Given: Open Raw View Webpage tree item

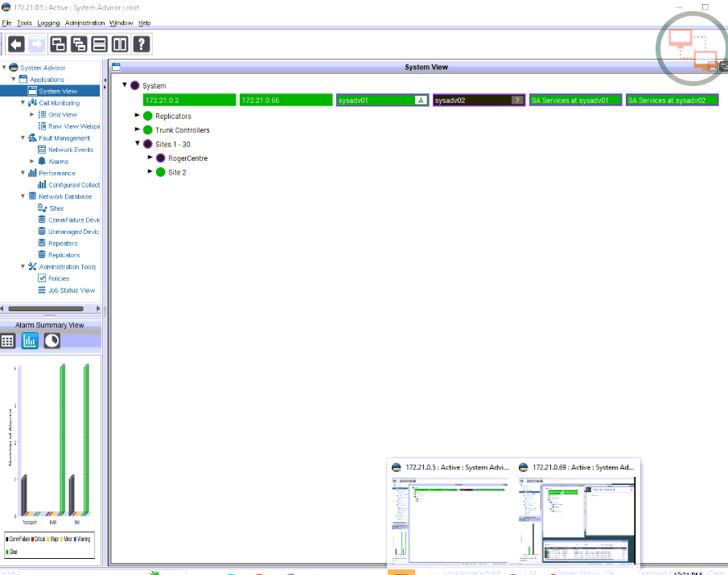Looking at the screenshot, I should click(74, 126).
